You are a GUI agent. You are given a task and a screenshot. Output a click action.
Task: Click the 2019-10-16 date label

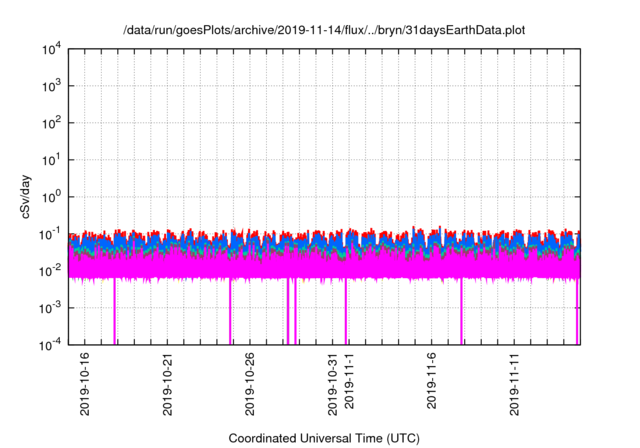point(84,384)
